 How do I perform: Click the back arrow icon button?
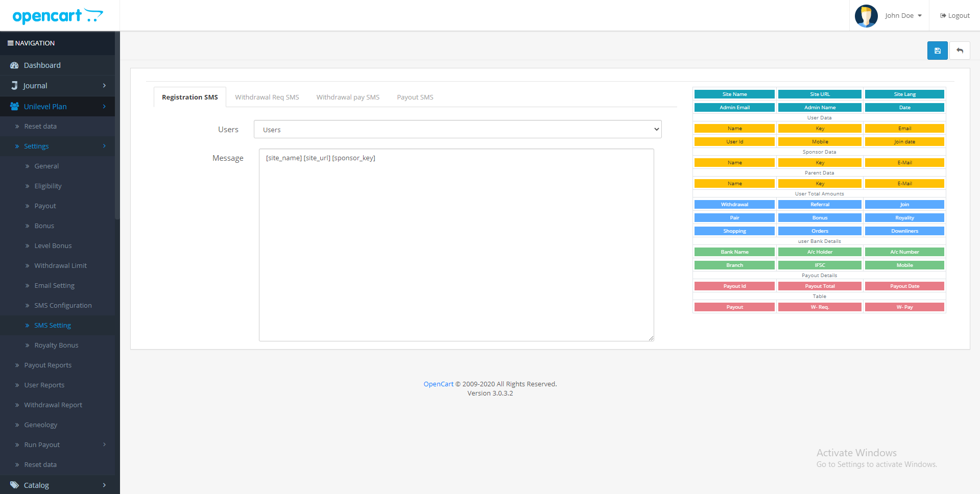click(960, 51)
